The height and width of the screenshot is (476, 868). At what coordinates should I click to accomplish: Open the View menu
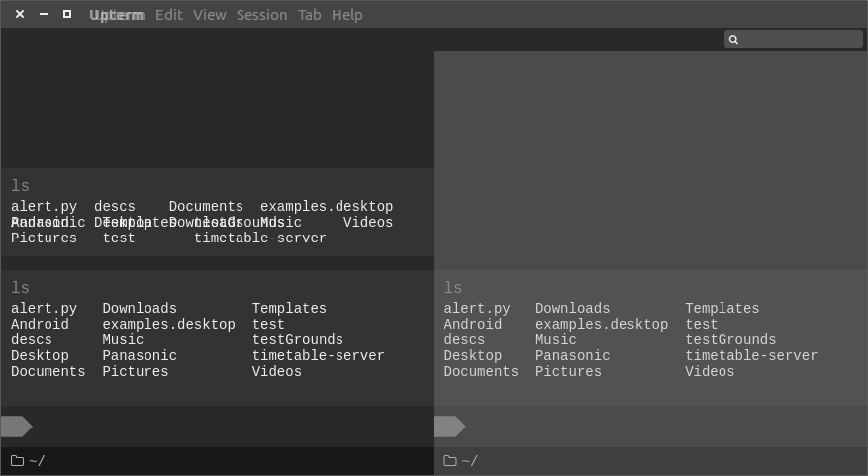[x=209, y=15]
